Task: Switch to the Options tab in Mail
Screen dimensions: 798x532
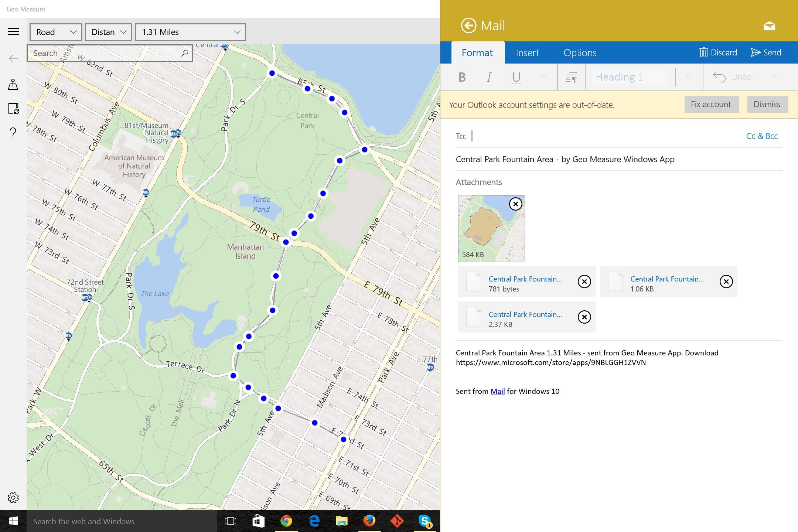Action: click(580, 53)
